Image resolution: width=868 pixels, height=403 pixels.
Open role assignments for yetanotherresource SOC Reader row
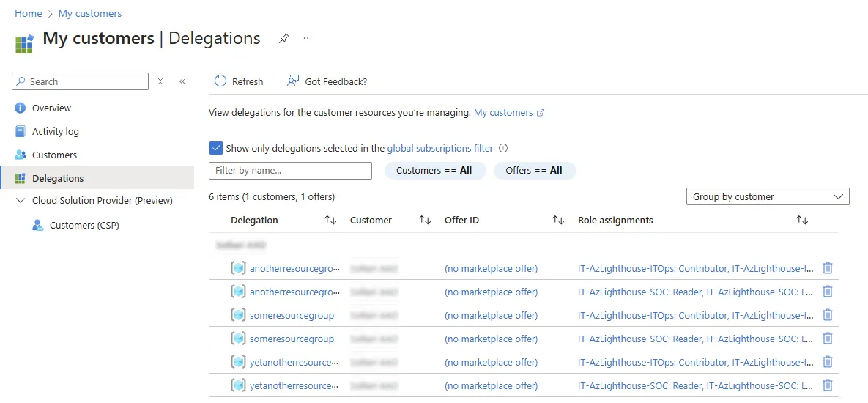point(696,386)
